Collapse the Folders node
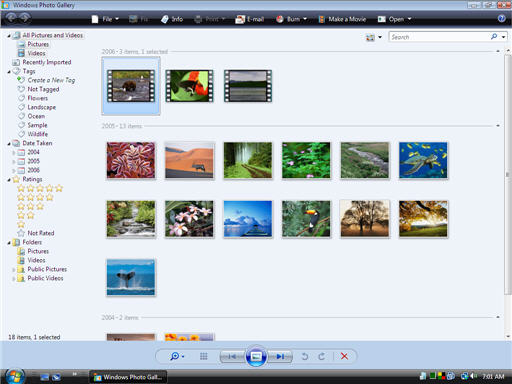This screenshot has width=512, height=384. click(9, 243)
